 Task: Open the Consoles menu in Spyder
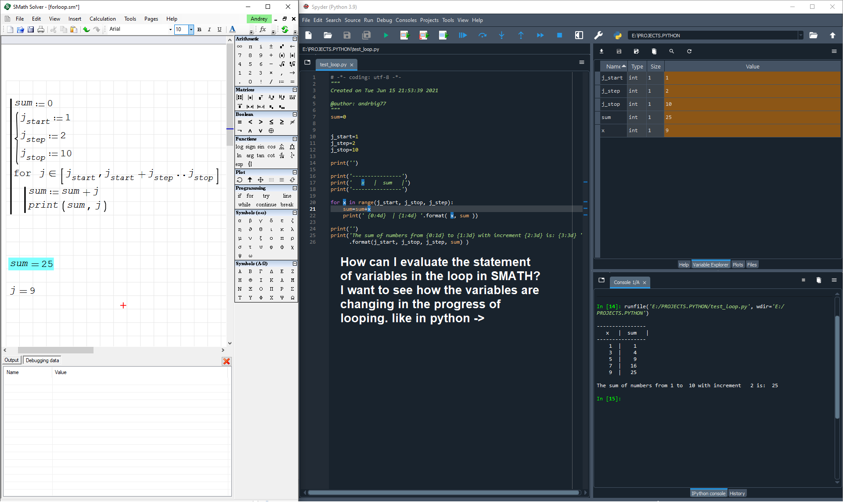tap(406, 20)
